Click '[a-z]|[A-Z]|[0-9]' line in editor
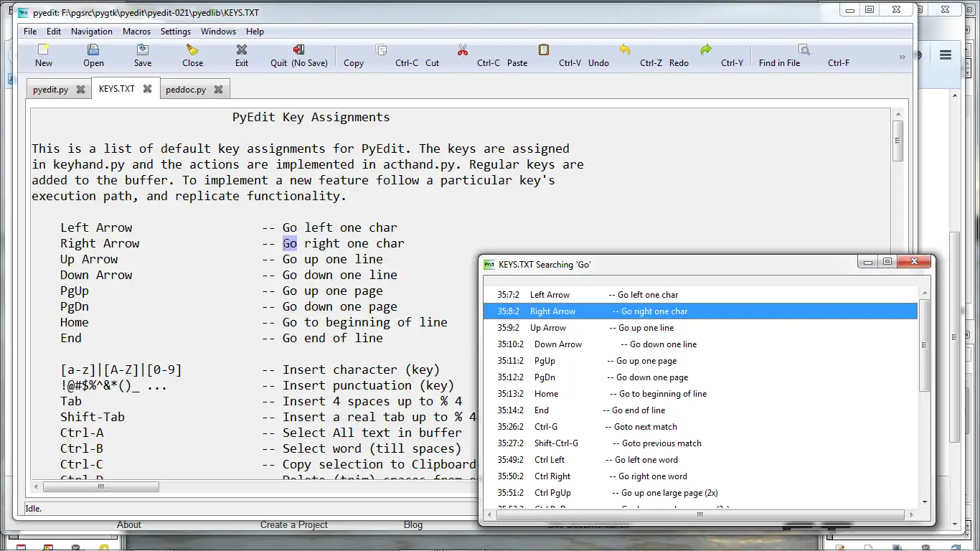 click(x=121, y=370)
